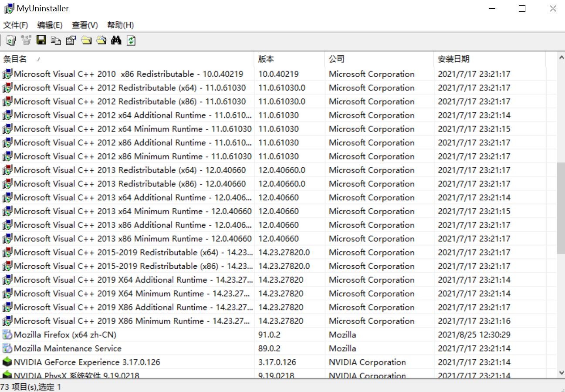Click version cell 89.0.2
This screenshot has height=392, width=565.
(269, 348)
